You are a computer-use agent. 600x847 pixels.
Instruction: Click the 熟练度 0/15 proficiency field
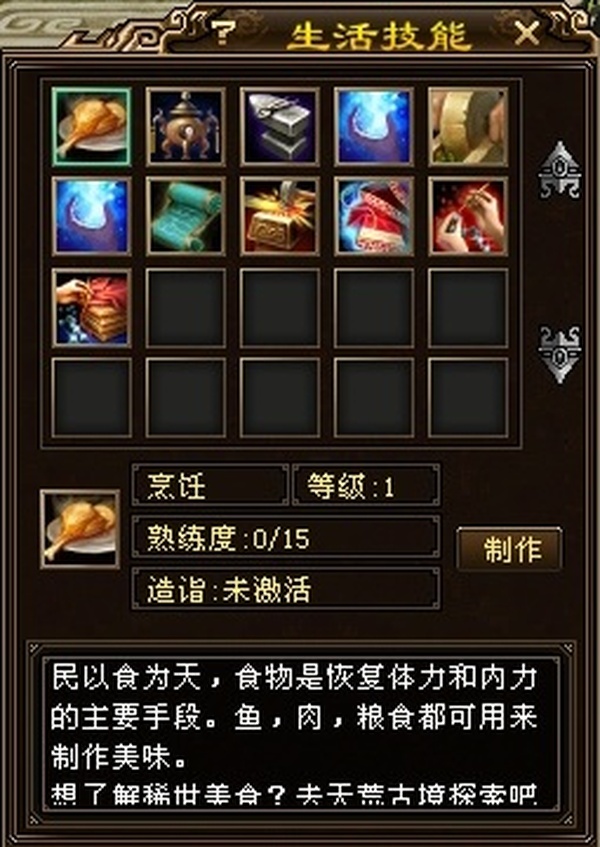point(286,537)
